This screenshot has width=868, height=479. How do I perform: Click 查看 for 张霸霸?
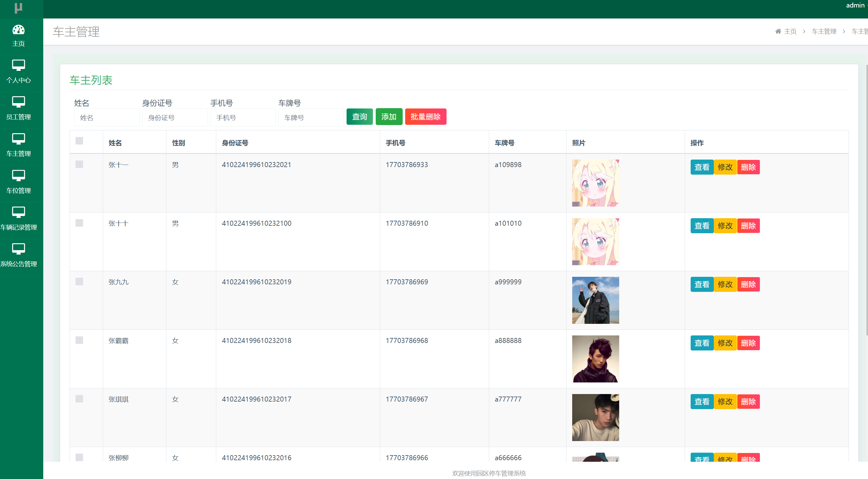click(702, 343)
